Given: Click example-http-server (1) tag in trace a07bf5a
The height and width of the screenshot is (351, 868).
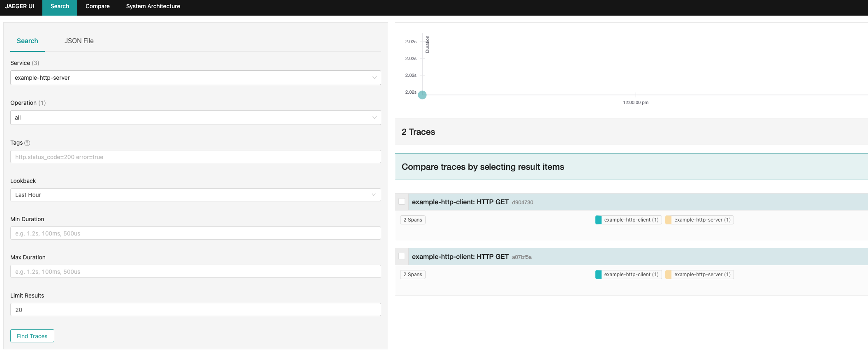Looking at the screenshot, I should click(699, 275).
